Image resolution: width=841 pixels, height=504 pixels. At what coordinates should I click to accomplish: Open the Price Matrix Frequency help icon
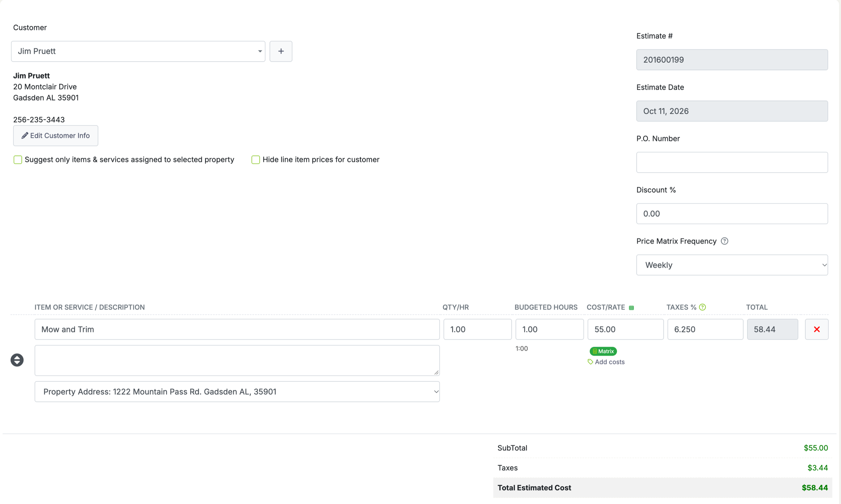tap(724, 241)
